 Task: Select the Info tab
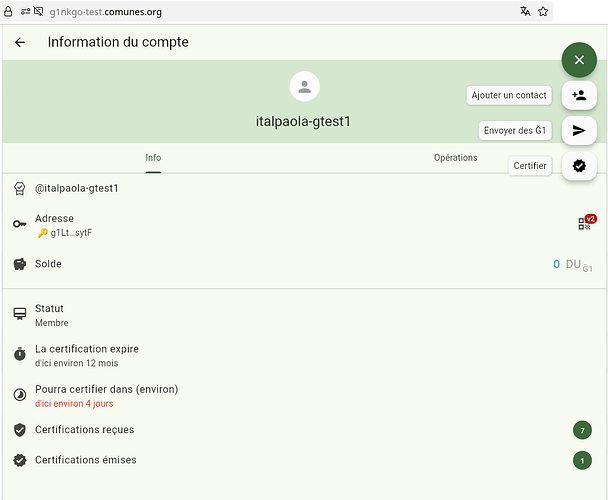point(153,158)
